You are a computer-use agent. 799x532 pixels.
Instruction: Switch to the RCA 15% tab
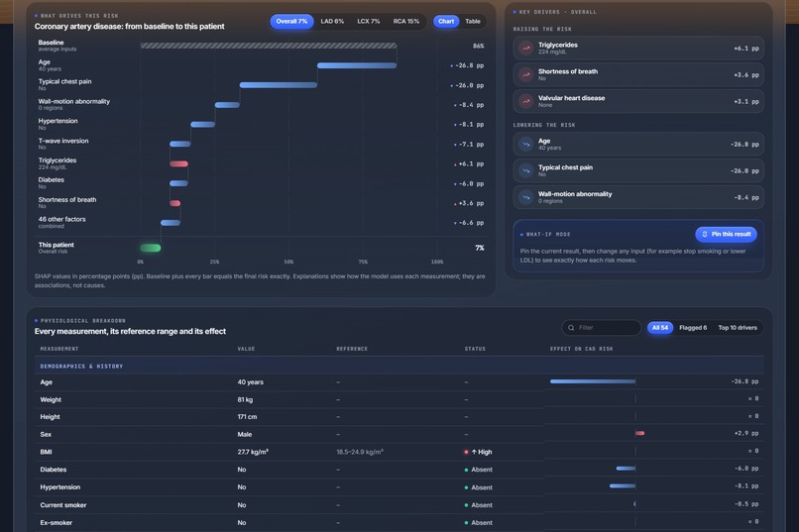click(x=406, y=22)
